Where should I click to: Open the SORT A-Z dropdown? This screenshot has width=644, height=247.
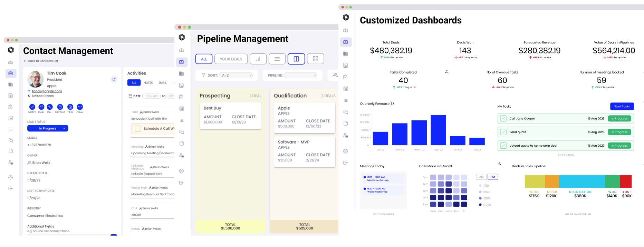236,75
